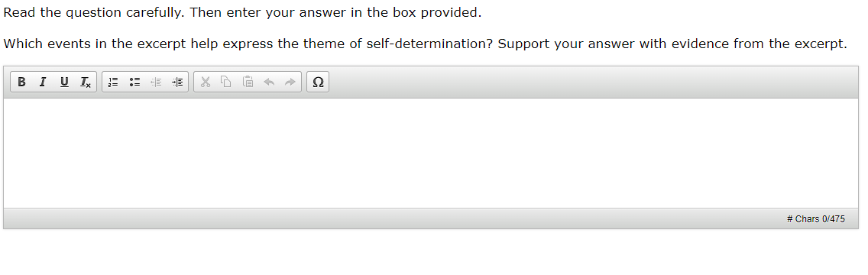Toggle Underline formatting button
Screen dimensions: 868x275
click(64, 82)
